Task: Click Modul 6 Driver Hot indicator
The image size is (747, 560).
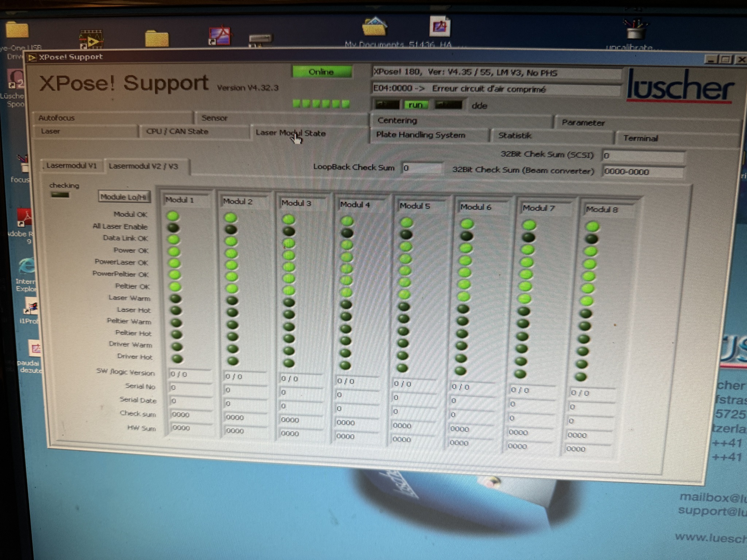Action: tap(461, 371)
